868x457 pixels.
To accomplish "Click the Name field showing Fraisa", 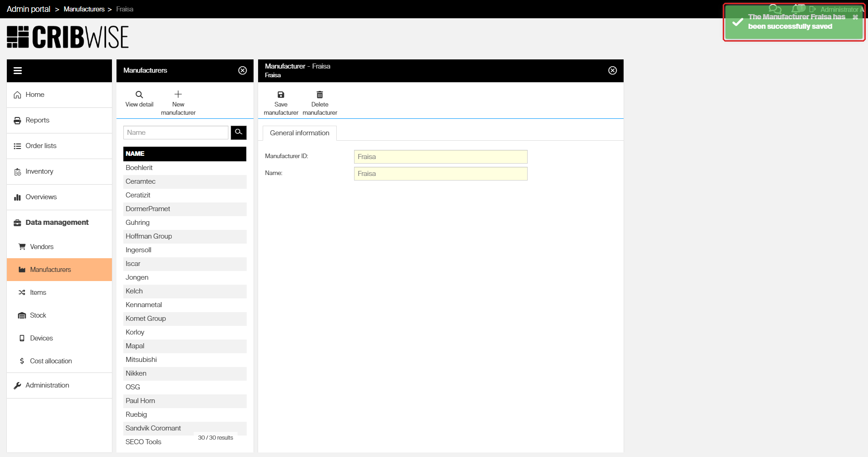I will click(x=441, y=174).
